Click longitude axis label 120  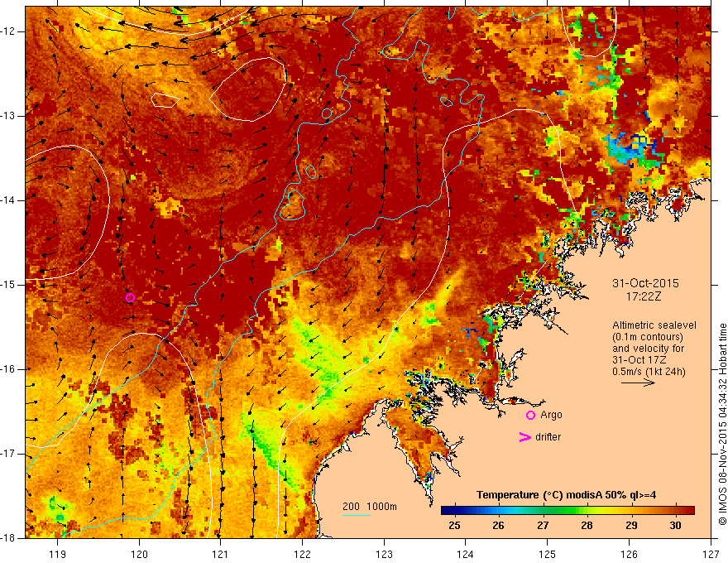tap(139, 554)
